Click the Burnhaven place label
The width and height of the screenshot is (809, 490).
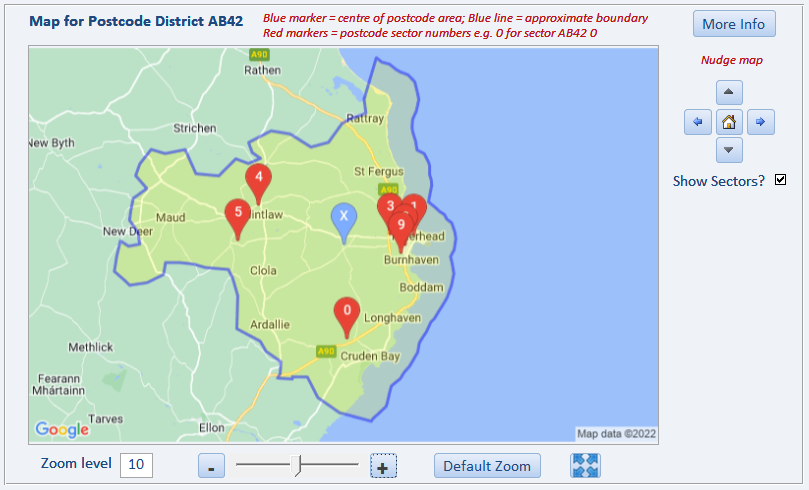411,260
